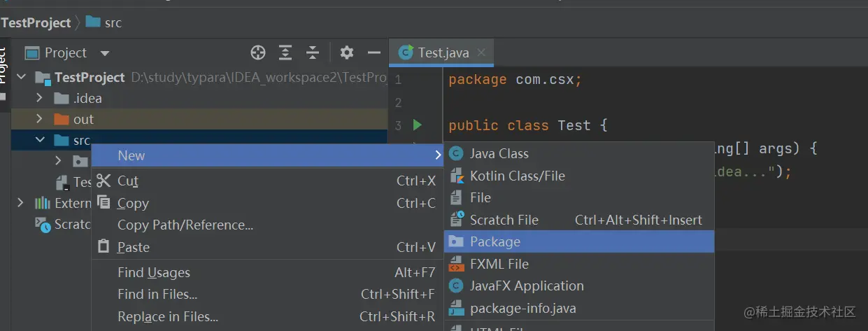Collapse the src folder
The height and width of the screenshot is (331, 868).
(x=40, y=140)
